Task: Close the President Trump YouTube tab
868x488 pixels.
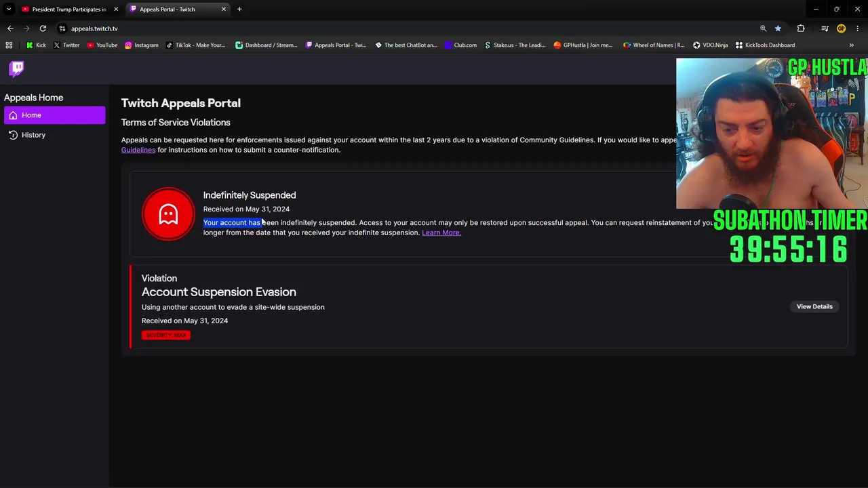Action: pos(116,9)
